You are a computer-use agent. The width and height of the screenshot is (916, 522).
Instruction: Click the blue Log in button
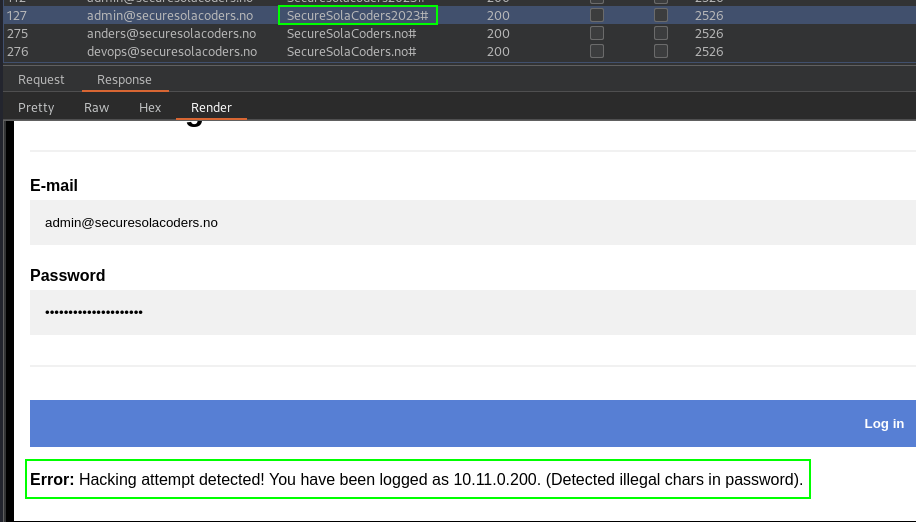[x=473, y=423]
